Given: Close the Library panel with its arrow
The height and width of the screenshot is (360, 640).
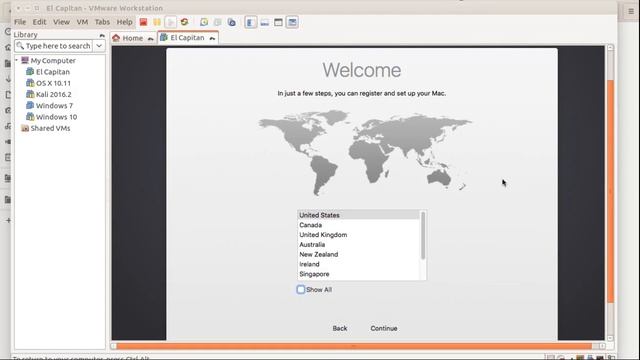Looking at the screenshot, I should pyautogui.click(x=102, y=36).
